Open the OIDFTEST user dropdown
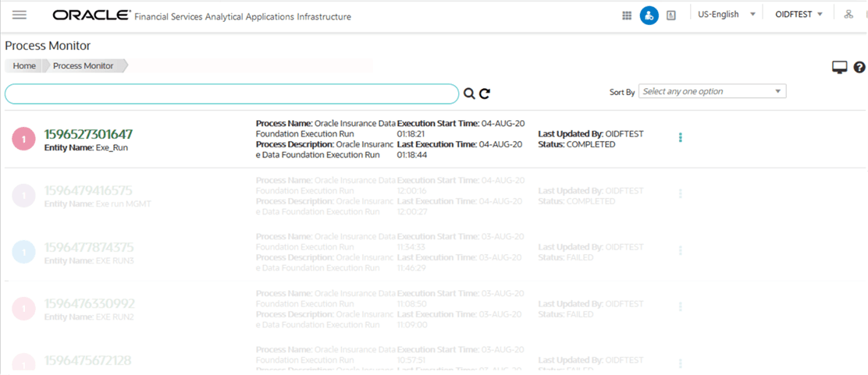The image size is (868, 375). click(799, 15)
